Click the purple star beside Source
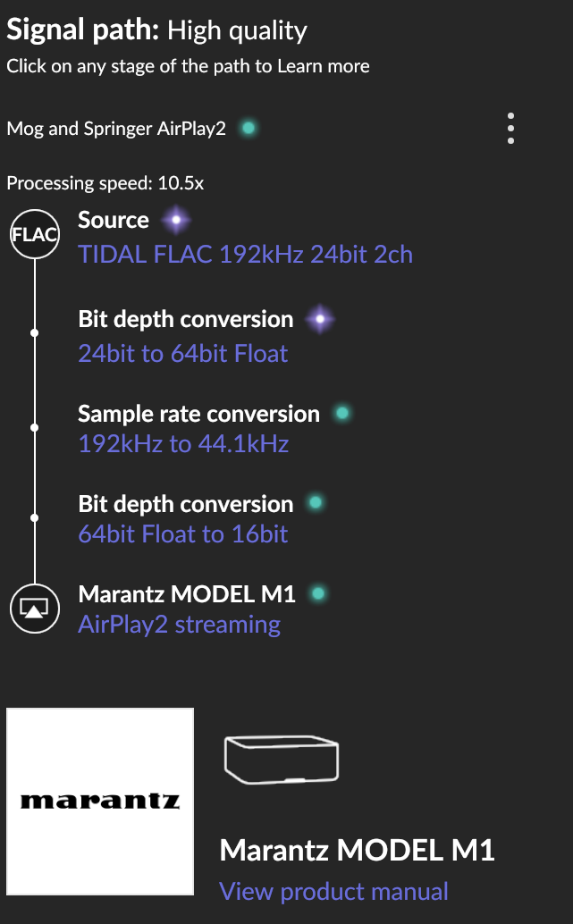The height and width of the screenshot is (924, 573). click(x=176, y=221)
